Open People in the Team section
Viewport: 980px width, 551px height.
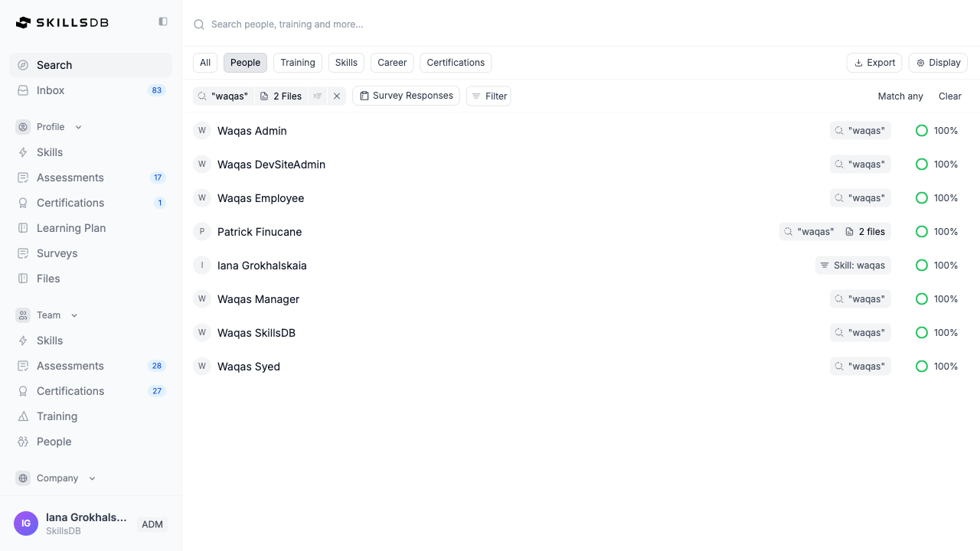click(x=54, y=442)
